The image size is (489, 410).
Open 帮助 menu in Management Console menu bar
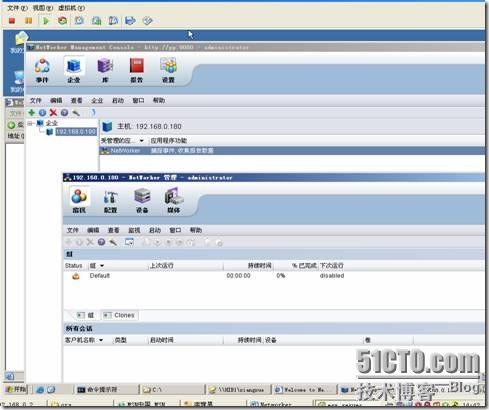[x=159, y=100]
